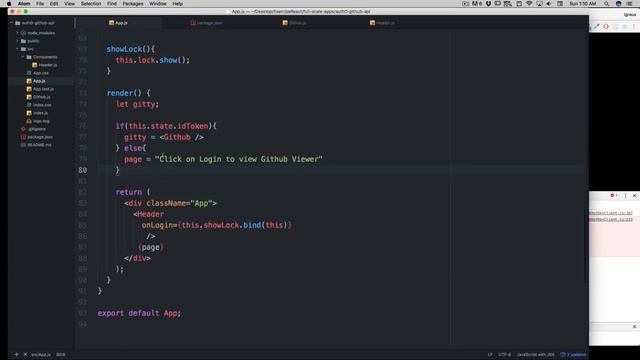The height and width of the screenshot is (360, 640).
Task: Click the JS file icon beside Github.js
Action: [29, 97]
